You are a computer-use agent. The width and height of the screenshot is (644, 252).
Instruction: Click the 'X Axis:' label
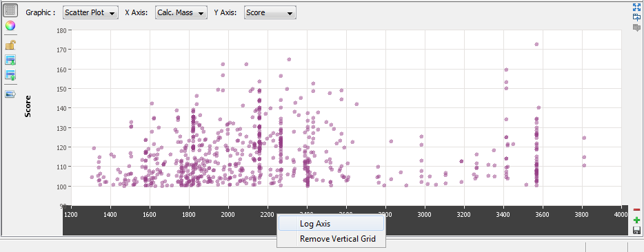136,12
